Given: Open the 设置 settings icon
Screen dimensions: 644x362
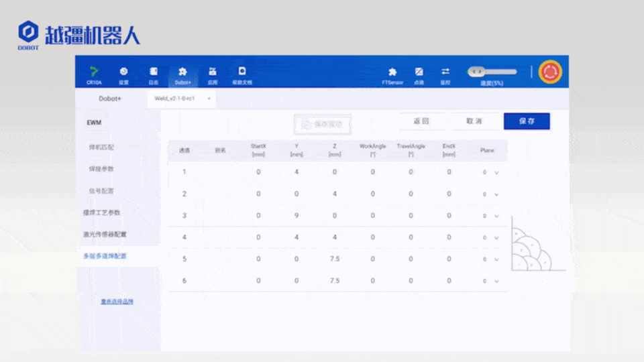Looking at the screenshot, I should tap(123, 72).
